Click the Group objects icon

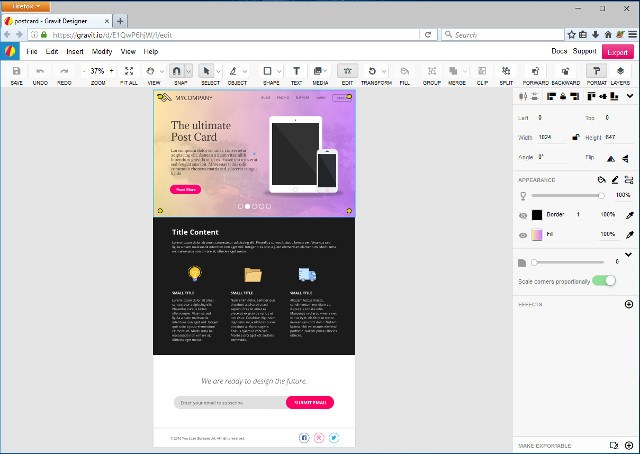[431, 71]
